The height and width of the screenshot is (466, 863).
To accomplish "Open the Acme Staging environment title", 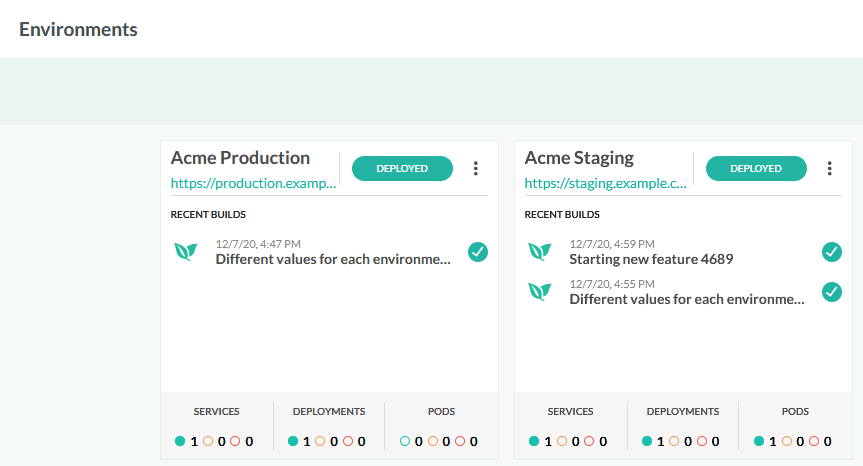I will 579,158.
